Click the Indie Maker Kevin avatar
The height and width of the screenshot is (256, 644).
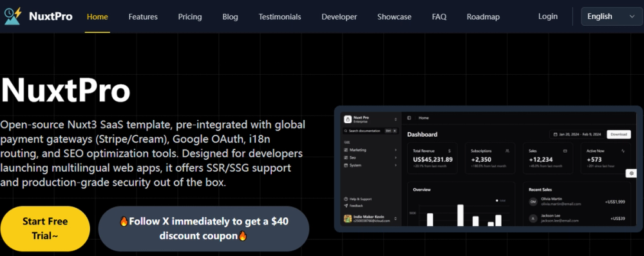348,219
